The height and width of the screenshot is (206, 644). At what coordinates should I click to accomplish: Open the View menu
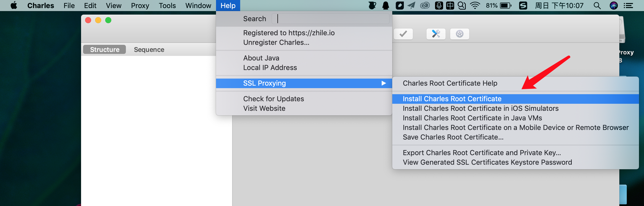pyautogui.click(x=114, y=6)
